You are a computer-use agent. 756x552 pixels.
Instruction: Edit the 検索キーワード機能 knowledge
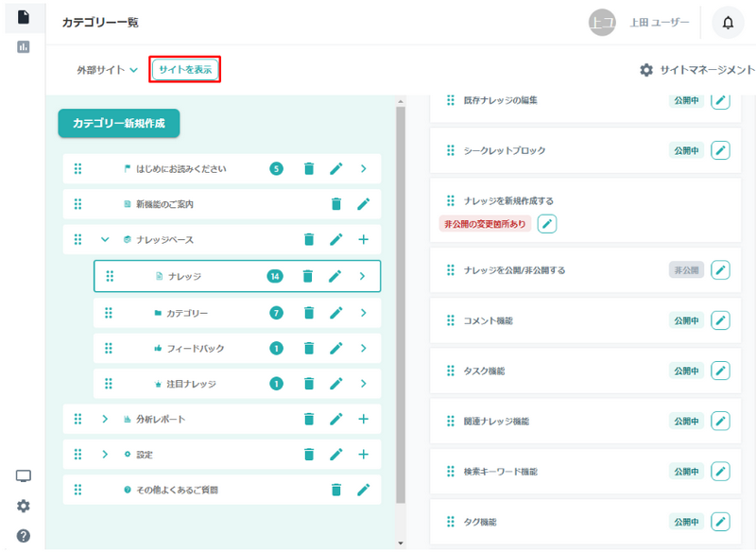pos(720,472)
